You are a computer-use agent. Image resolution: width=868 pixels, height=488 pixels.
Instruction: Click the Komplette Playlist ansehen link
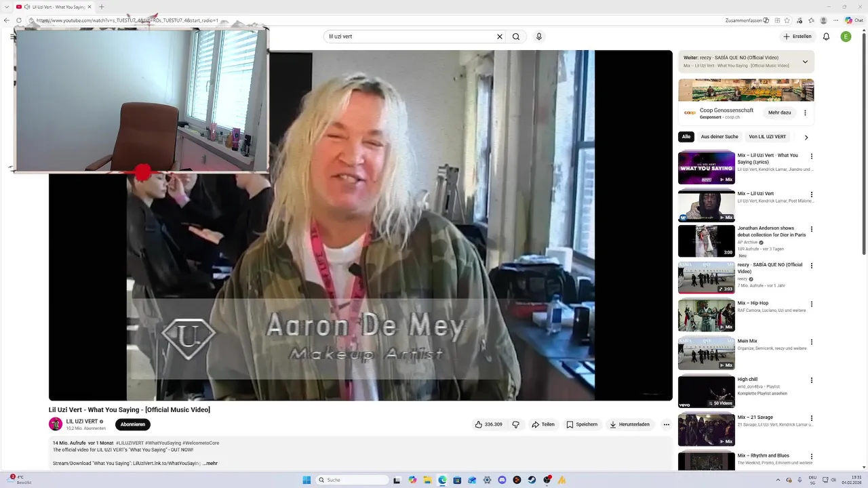762,393
